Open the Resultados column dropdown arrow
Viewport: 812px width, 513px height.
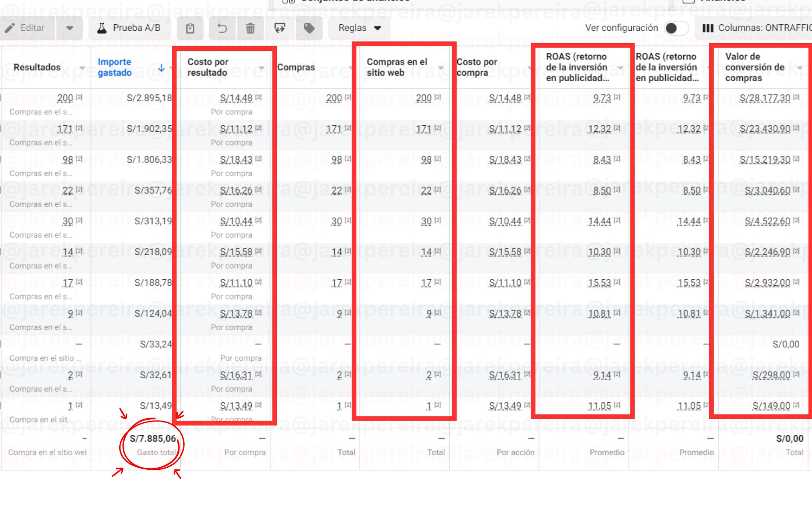point(82,68)
